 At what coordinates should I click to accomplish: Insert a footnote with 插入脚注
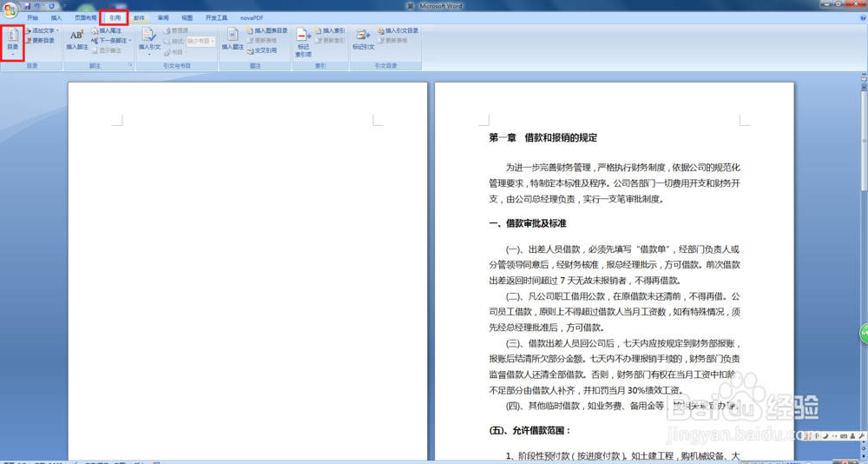77,39
